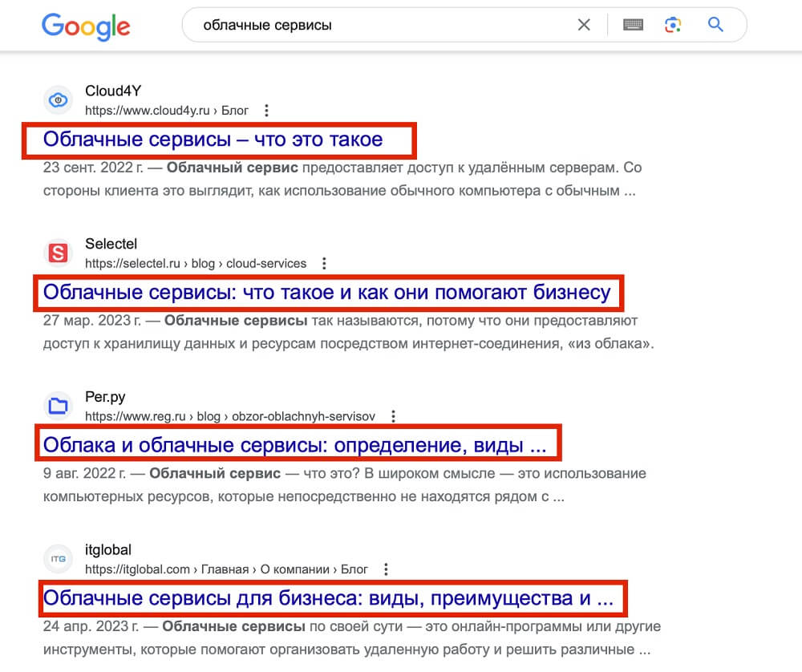Open the three-dot menu for Reg.ru result
Viewport: 802px width, 672px height.
pyautogui.click(x=393, y=417)
